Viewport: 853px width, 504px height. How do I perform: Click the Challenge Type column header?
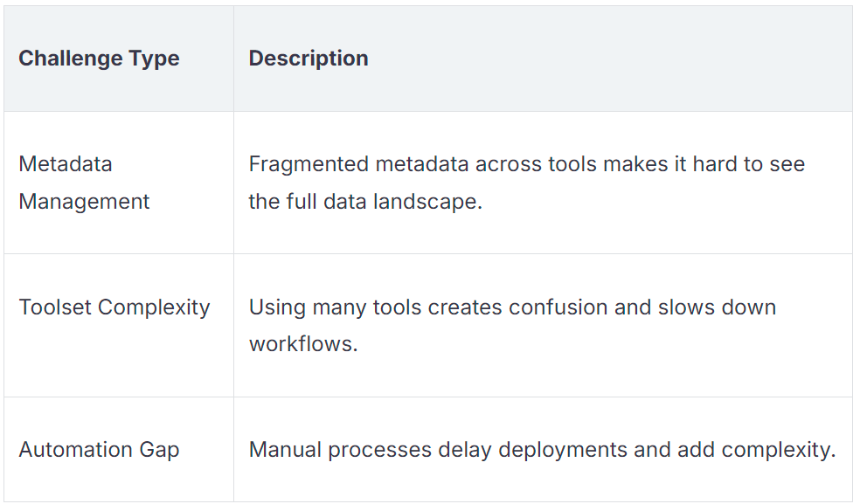tap(99, 59)
